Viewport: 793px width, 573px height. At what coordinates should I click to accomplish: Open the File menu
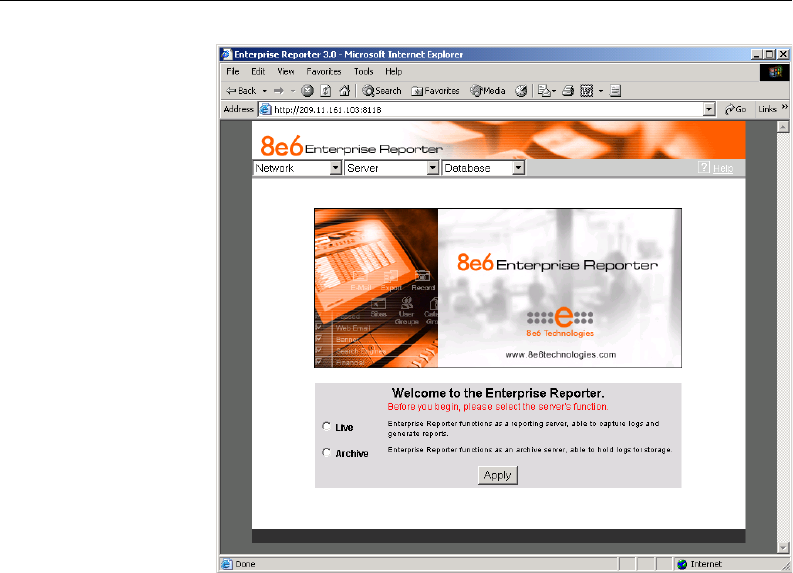click(x=233, y=72)
